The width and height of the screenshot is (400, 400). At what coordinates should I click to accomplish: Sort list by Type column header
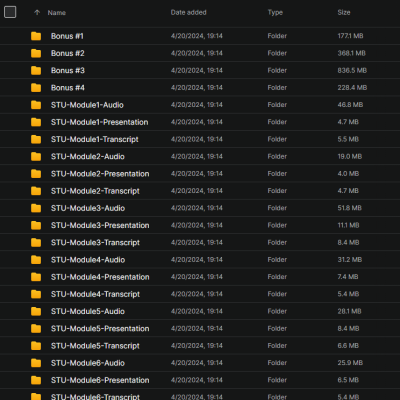click(275, 13)
